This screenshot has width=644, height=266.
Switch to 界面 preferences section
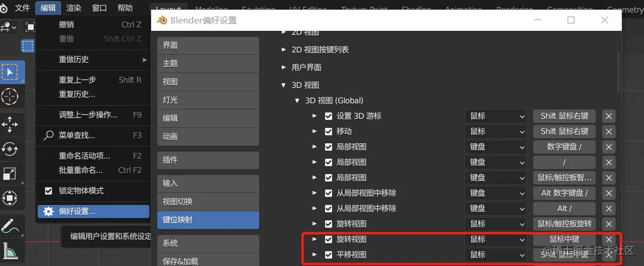pos(208,46)
